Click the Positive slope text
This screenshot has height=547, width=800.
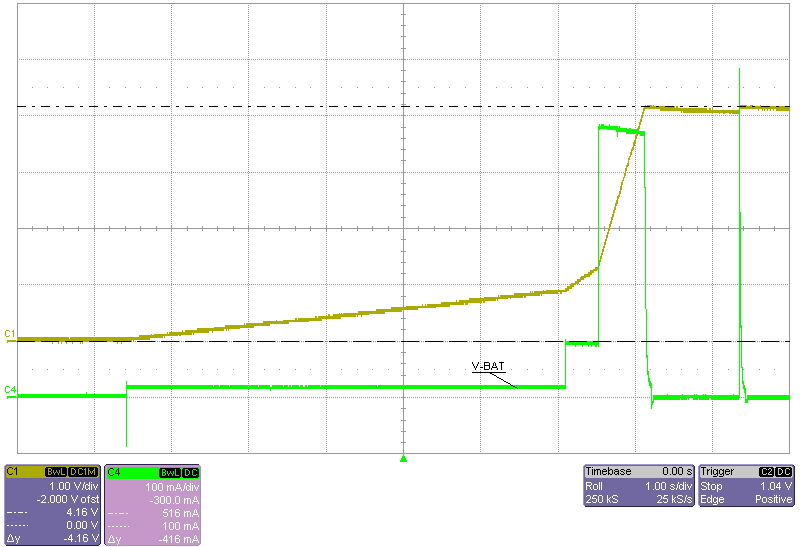(773, 499)
